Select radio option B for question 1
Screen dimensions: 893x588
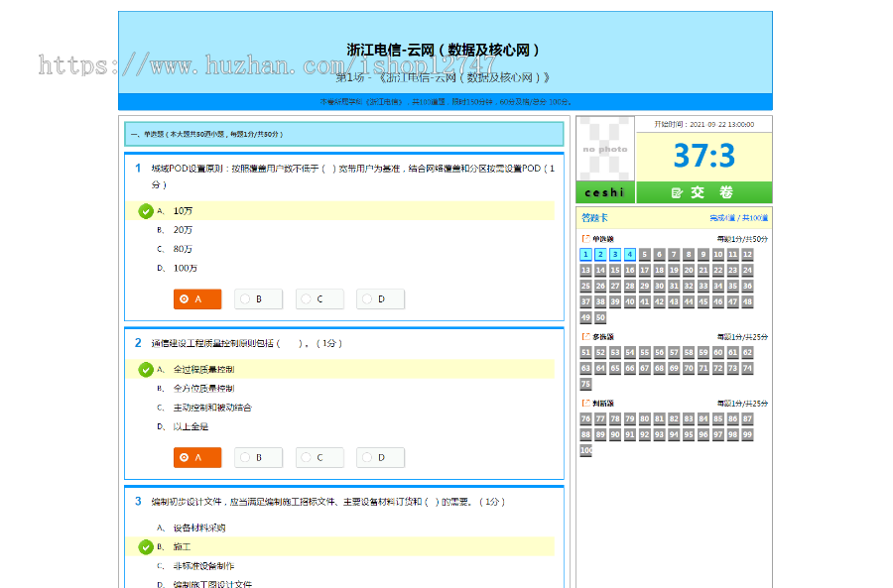click(x=258, y=298)
